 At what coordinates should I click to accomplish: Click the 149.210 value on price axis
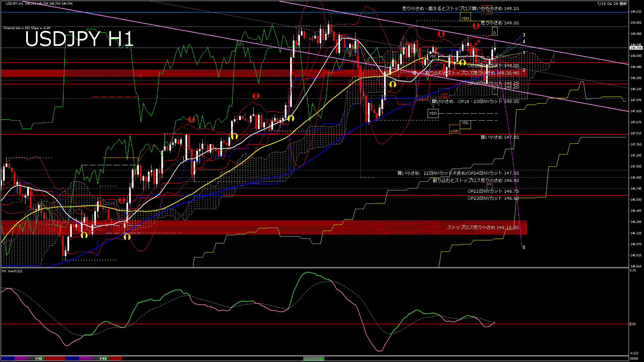[x=636, y=12]
